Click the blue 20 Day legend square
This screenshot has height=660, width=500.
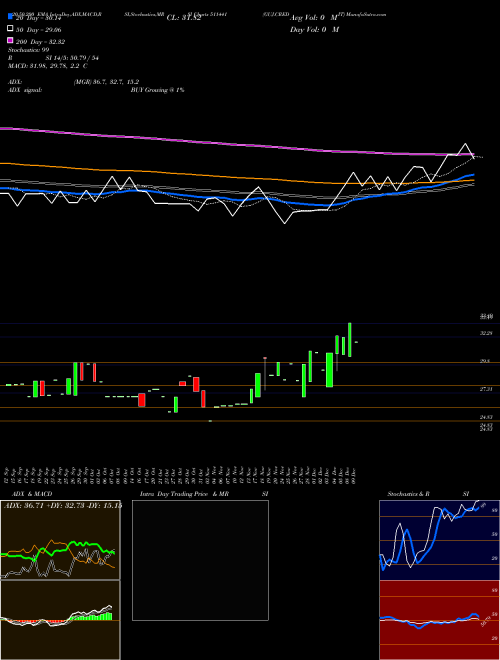coord(11,17)
